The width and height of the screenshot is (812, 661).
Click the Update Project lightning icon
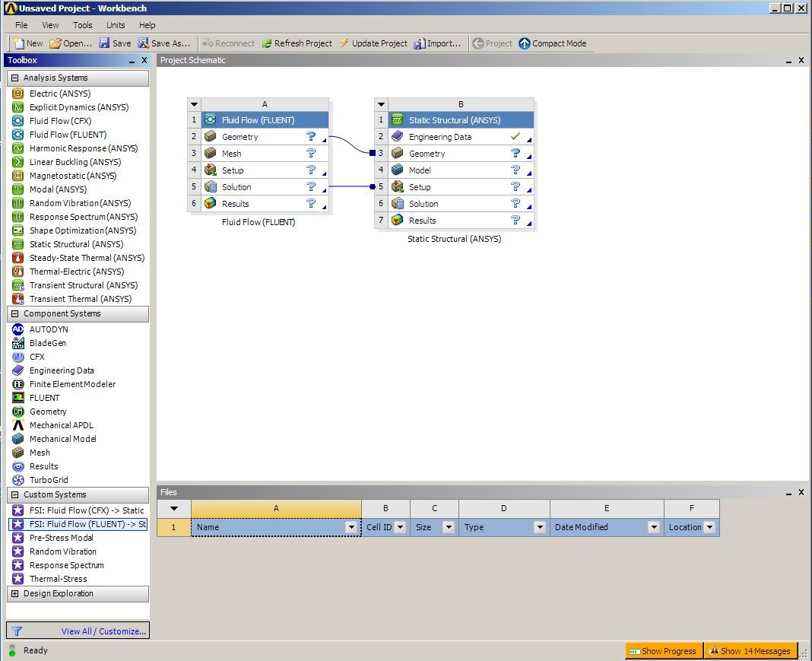[x=344, y=43]
